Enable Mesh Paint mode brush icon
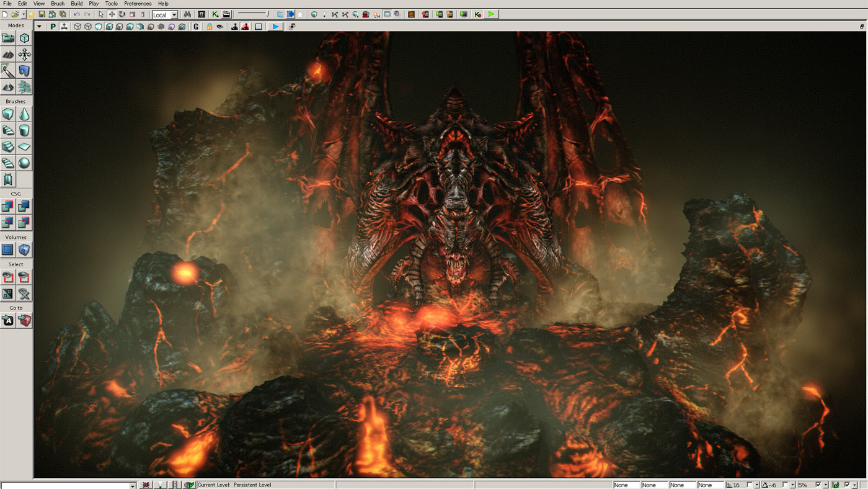The width and height of the screenshot is (868, 489). point(8,71)
